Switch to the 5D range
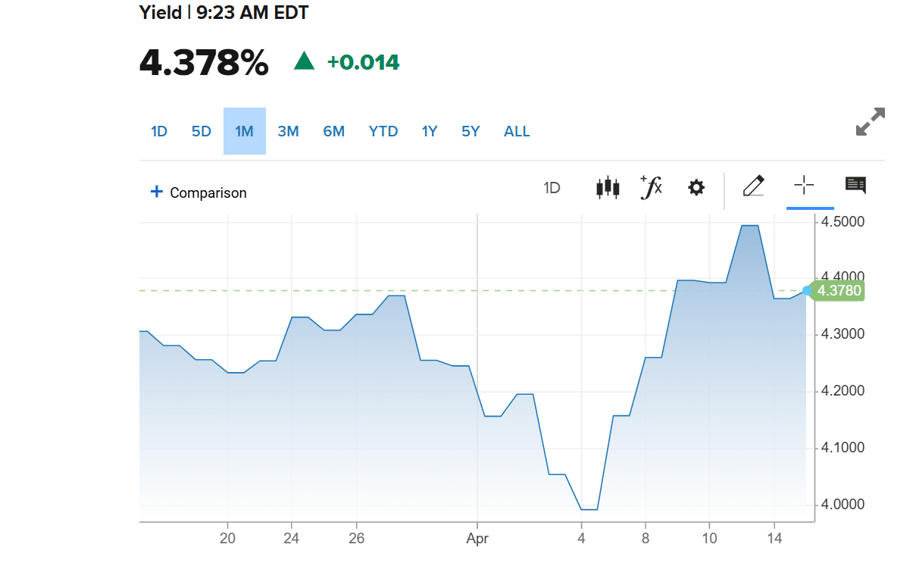The height and width of the screenshot is (588, 916). 202,131
